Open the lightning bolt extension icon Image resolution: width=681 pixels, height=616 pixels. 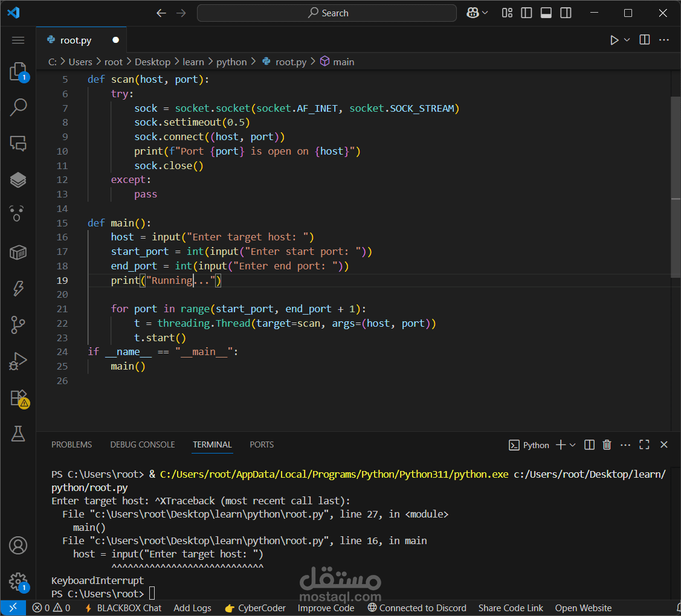(x=18, y=288)
